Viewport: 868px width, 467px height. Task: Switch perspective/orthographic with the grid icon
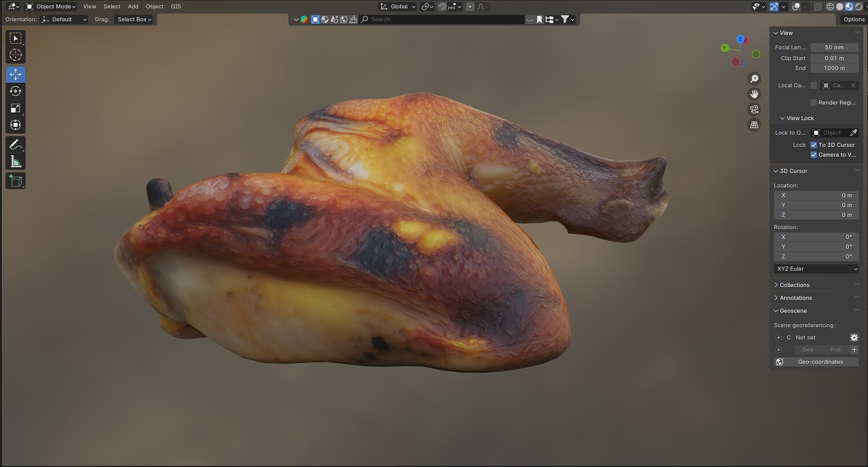tap(754, 124)
